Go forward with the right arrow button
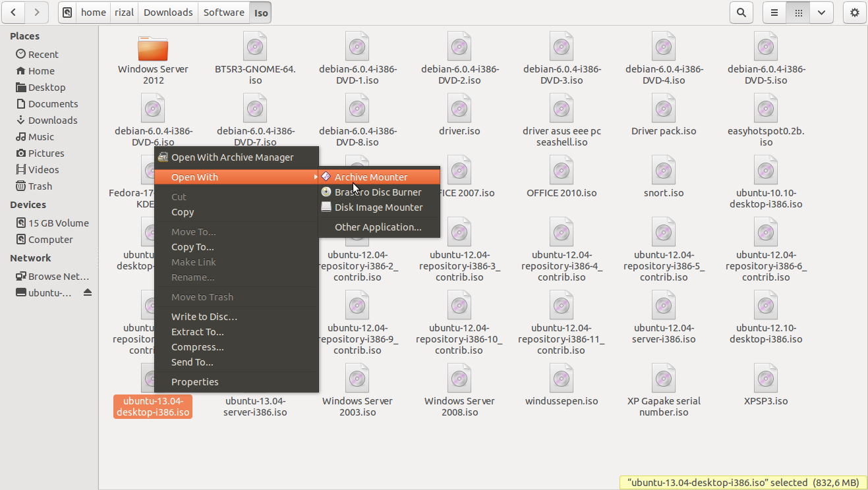 37,12
